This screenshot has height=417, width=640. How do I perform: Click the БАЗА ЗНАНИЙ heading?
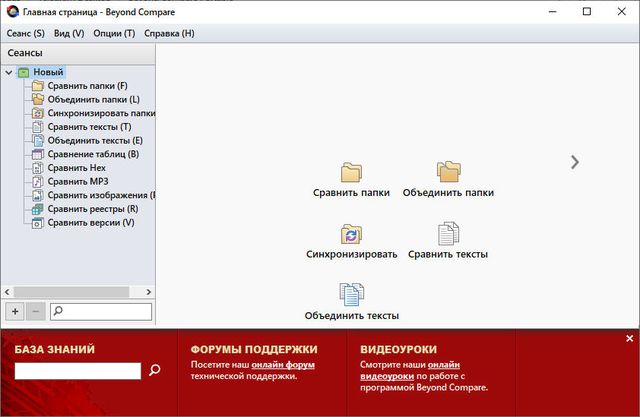tap(55, 350)
